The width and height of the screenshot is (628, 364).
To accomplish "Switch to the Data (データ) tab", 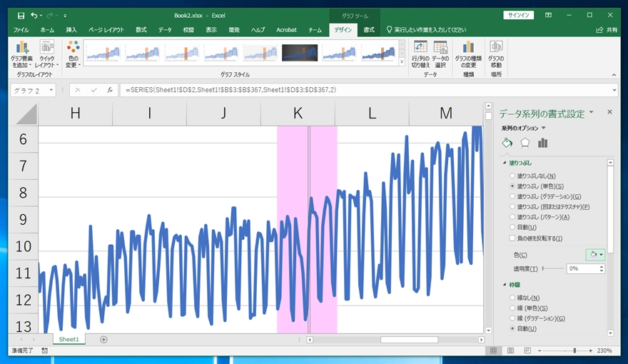I will coord(165,30).
